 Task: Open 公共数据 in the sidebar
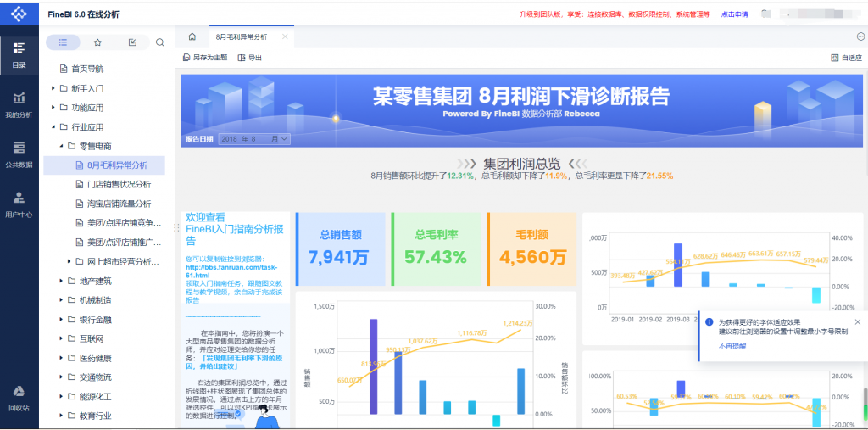[19, 154]
